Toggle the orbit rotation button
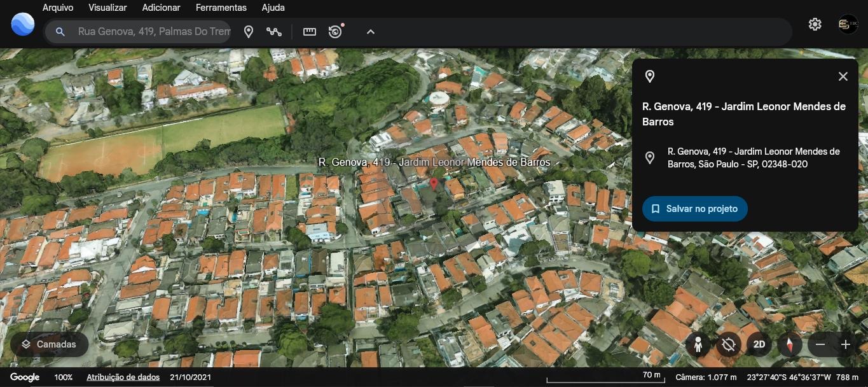 [x=729, y=344]
